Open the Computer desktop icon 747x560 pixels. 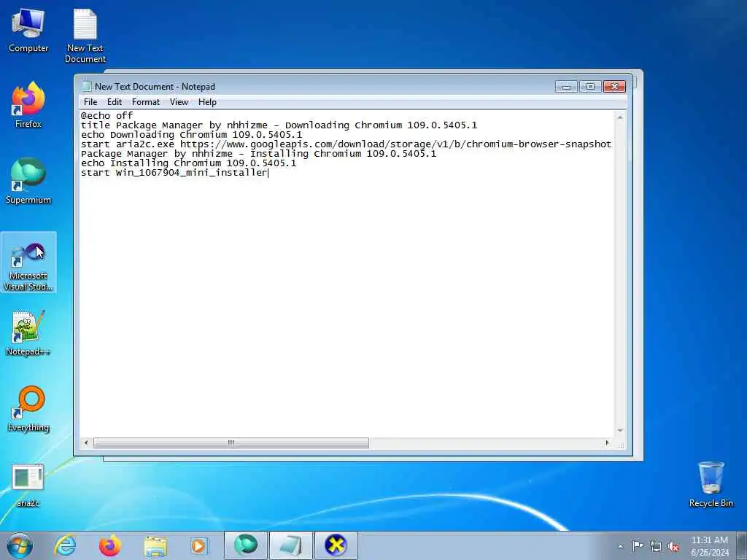28,31
